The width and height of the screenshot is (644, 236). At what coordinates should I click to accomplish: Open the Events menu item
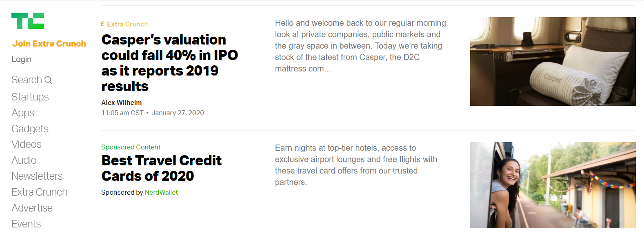[x=26, y=224]
